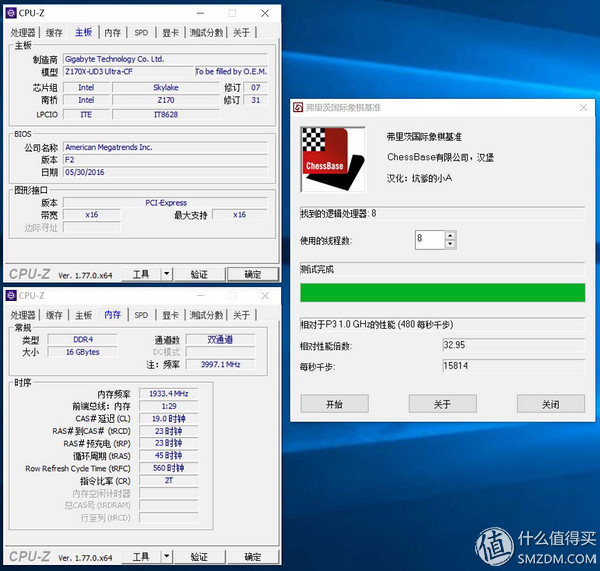Viewport: 600px width, 571px height.
Task: Click DRAM frequency value 1933.4 MHz
Action: (x=169, y=393)
